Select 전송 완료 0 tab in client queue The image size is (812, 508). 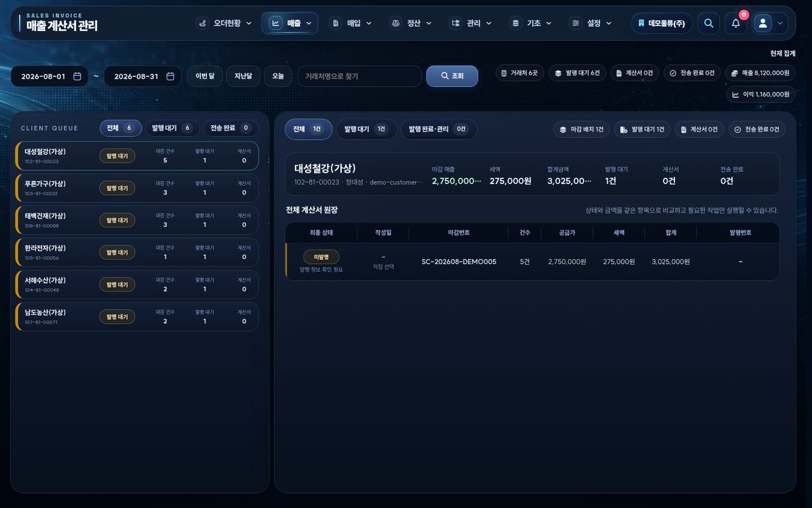(x=231, y=128)
